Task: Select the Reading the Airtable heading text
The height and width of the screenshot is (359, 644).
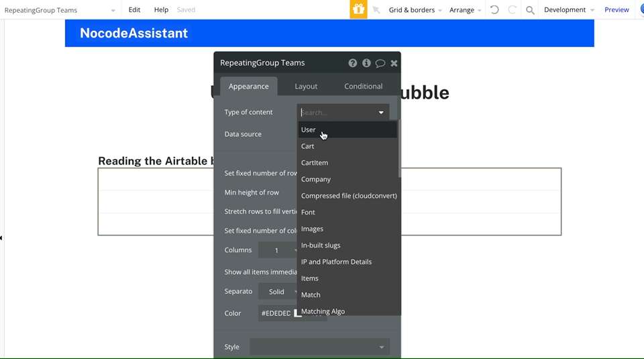Action: 156,161
